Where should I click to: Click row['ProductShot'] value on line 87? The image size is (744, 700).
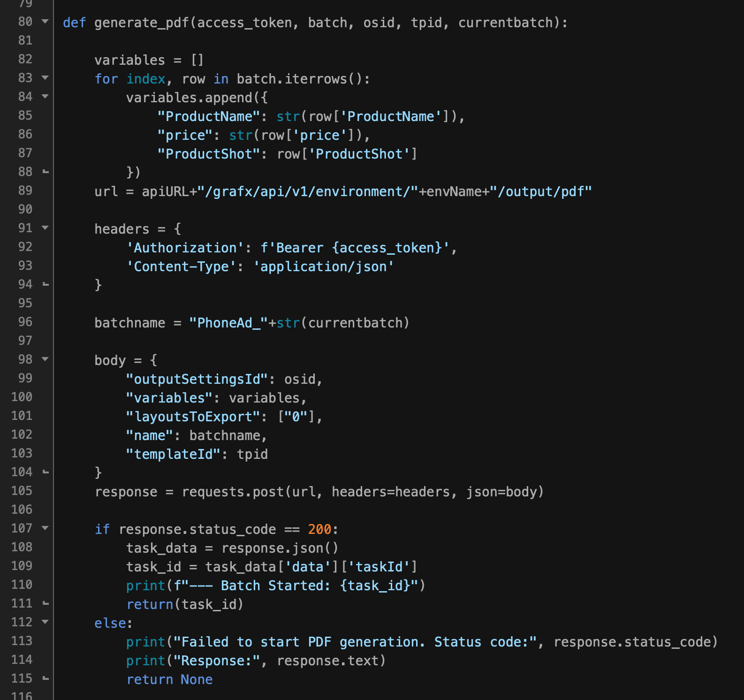pyautogui.click(x=347, y=154)
